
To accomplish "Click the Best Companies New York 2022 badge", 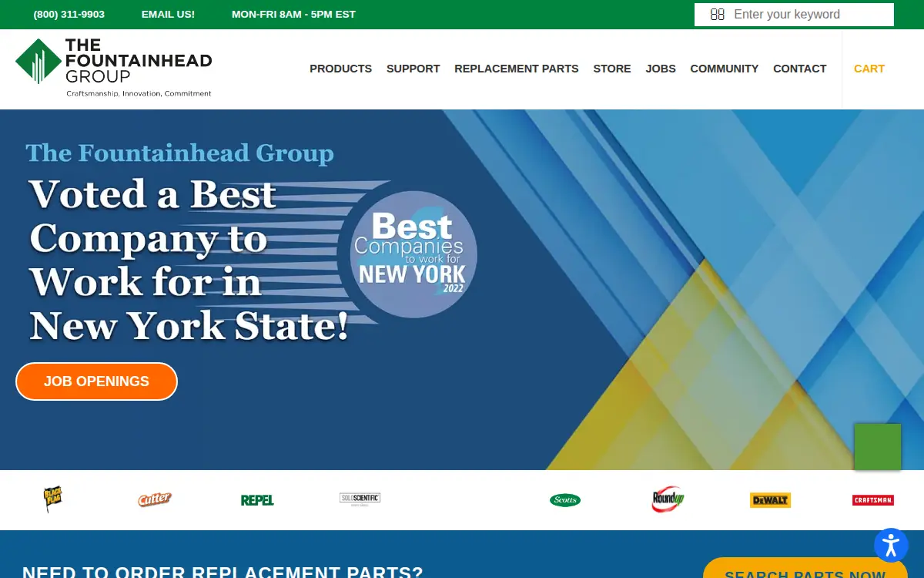I will coord(413,254).
